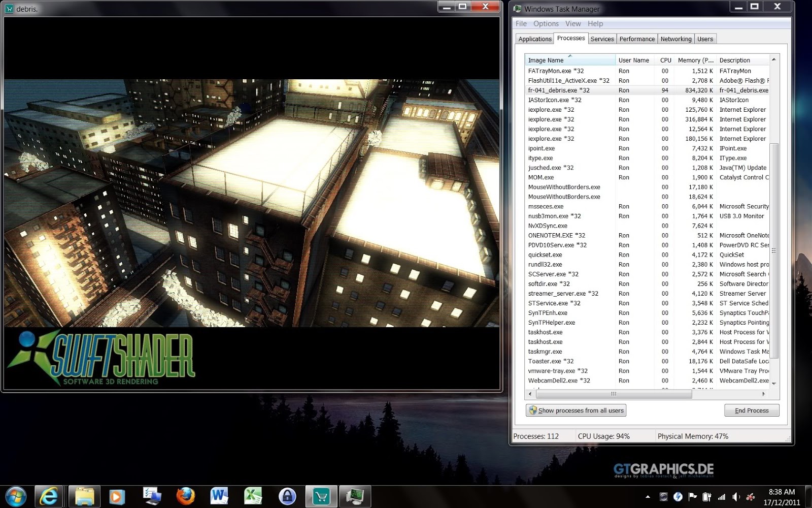812x508 pixels.
Task: Open the blue padlock application in taskbar
Action: tap(287, 496)
